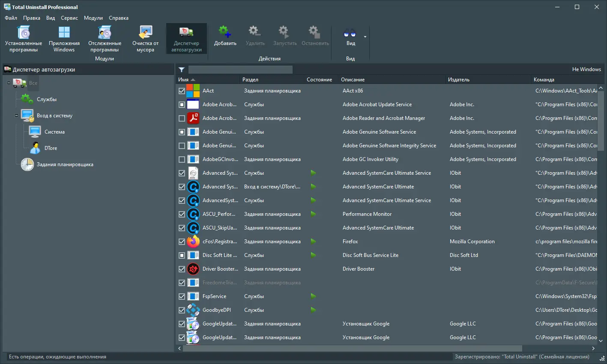Open the Отслеженные программы module

tap(105, 39)
